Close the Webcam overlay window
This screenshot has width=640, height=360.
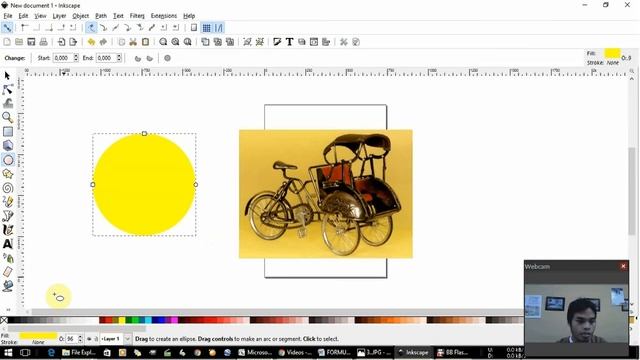[x=623, y=266]
